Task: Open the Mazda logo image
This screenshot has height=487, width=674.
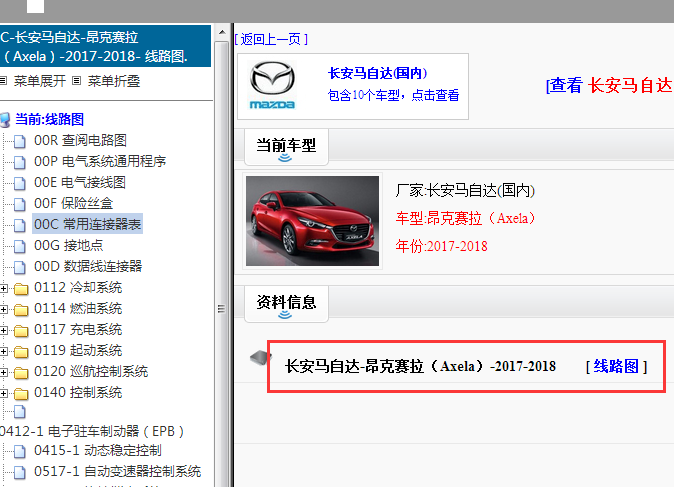Action: click(273, 86)
